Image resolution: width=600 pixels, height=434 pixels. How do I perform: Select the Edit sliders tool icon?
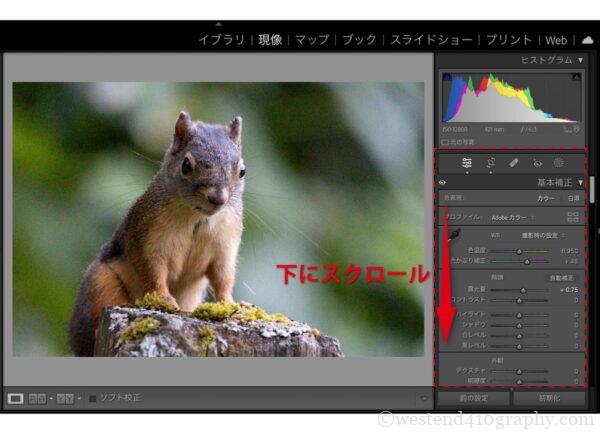[x=467, y=162]
